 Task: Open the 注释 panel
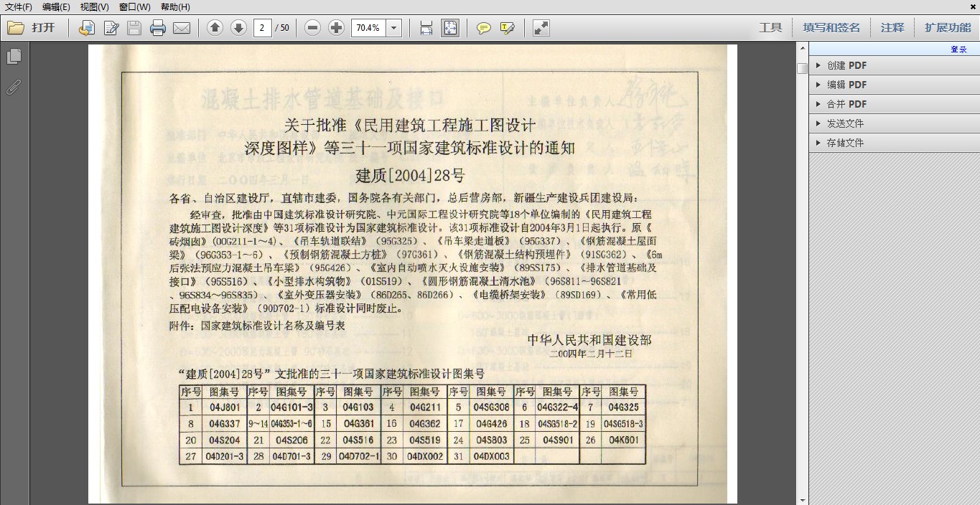[x=892, y=28]
